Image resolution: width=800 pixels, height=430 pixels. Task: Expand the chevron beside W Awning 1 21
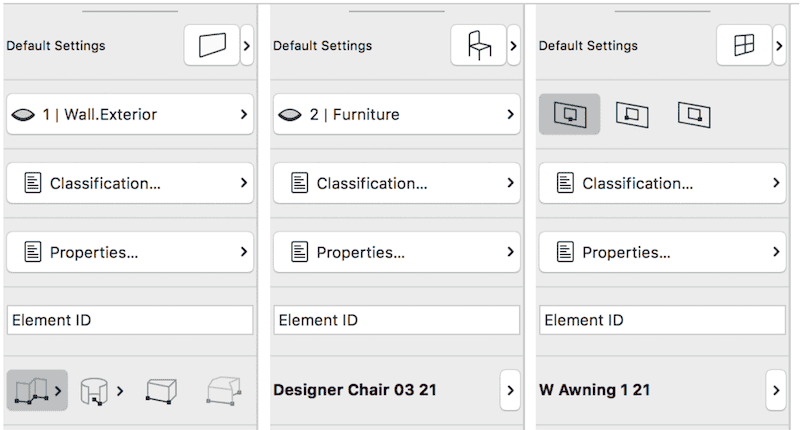click(775, 390)
